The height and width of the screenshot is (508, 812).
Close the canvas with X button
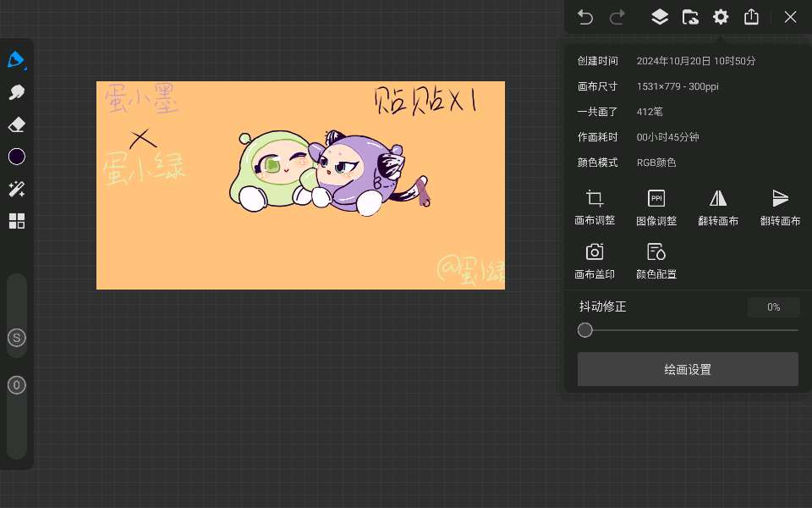coord(790,17)
